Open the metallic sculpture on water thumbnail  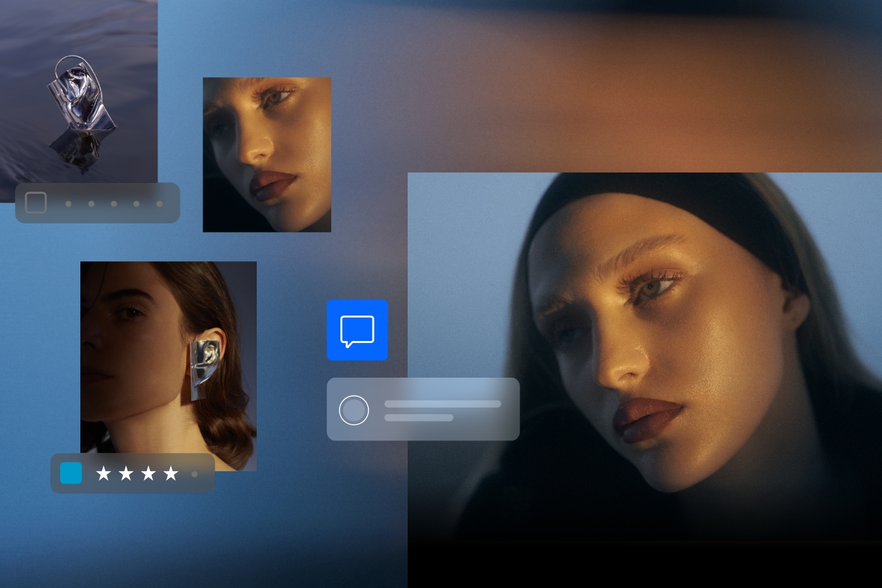click(x=78, y=100)
